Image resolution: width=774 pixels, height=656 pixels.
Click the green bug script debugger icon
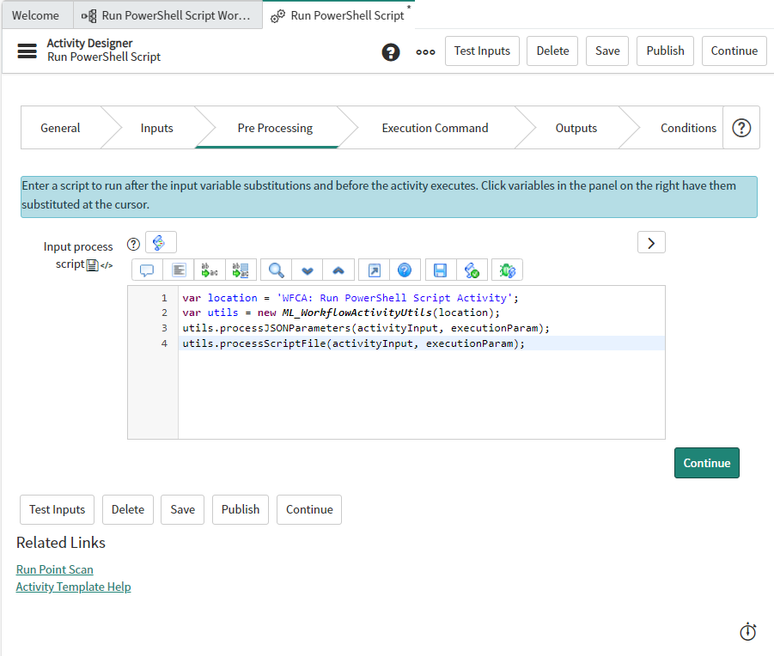point(507,270)
